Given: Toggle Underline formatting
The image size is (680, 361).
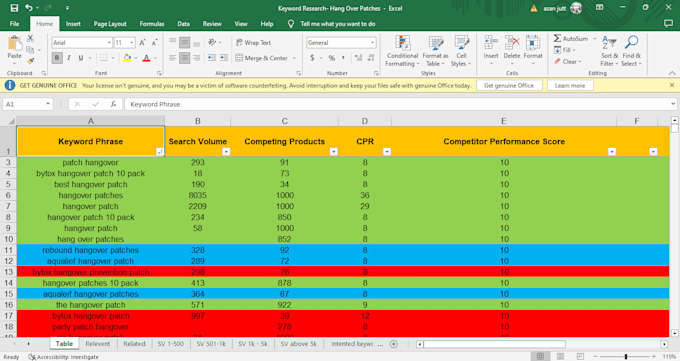Looking at the screenshot, I should pyautogui.click(x=81, y=58).
